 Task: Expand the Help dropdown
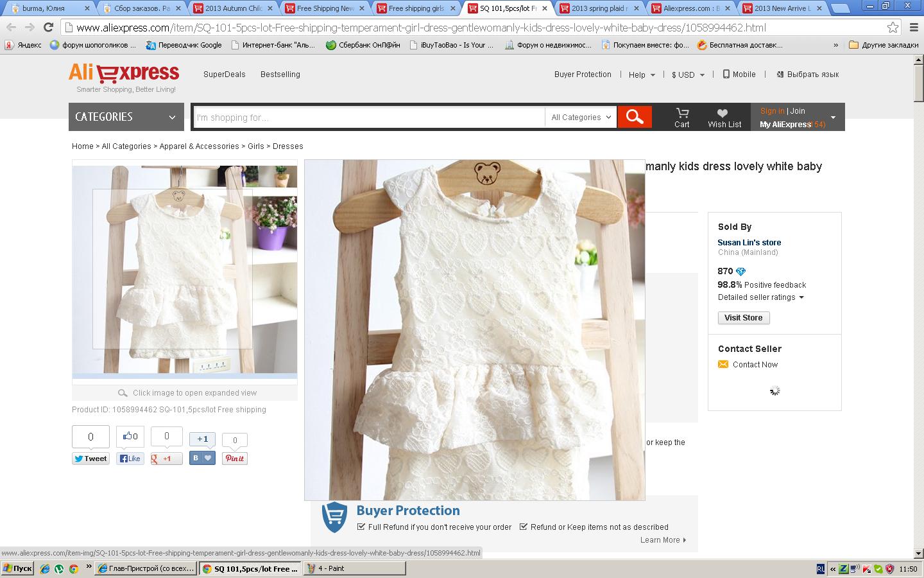click(x=642, y=74)
